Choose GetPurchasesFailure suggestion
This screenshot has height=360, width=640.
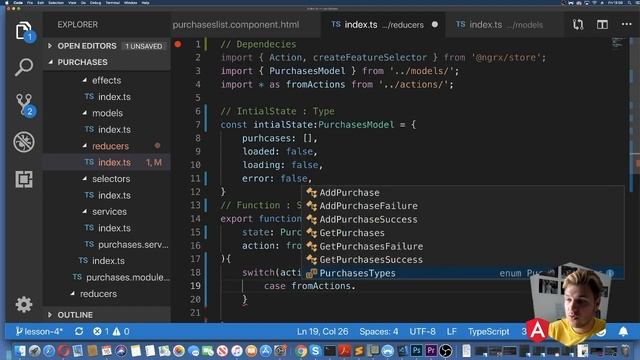(x=462, y=246)
